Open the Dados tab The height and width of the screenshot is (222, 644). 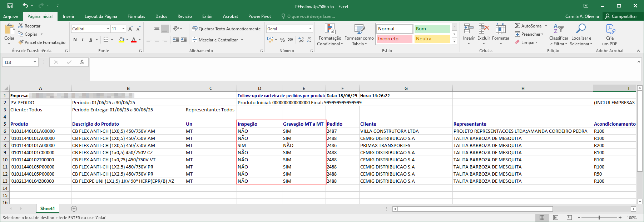(x=161, y=16)
